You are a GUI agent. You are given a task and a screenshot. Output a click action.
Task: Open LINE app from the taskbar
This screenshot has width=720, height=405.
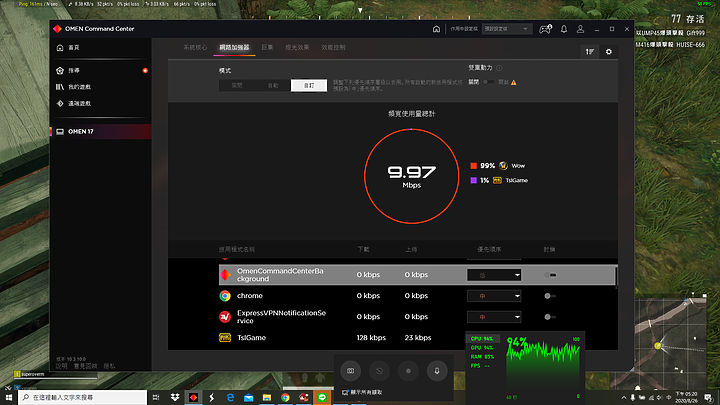coord(322,397)
